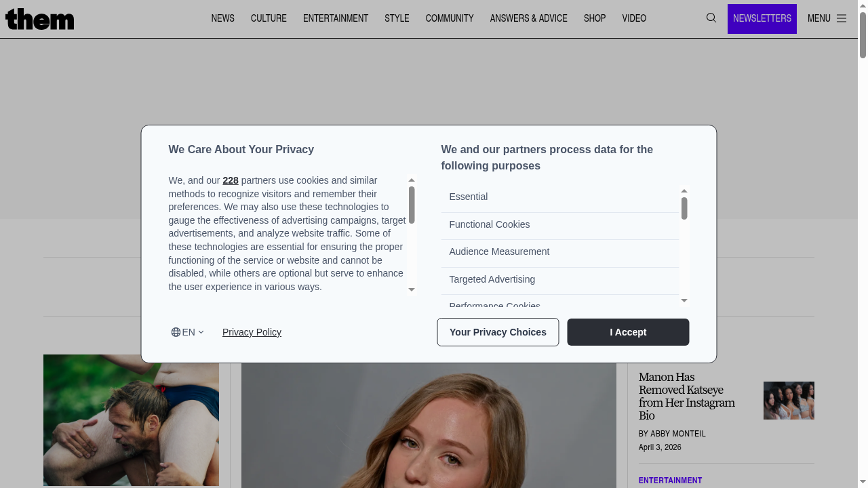Click the them logo
The image size is (868, 488).
39,19
